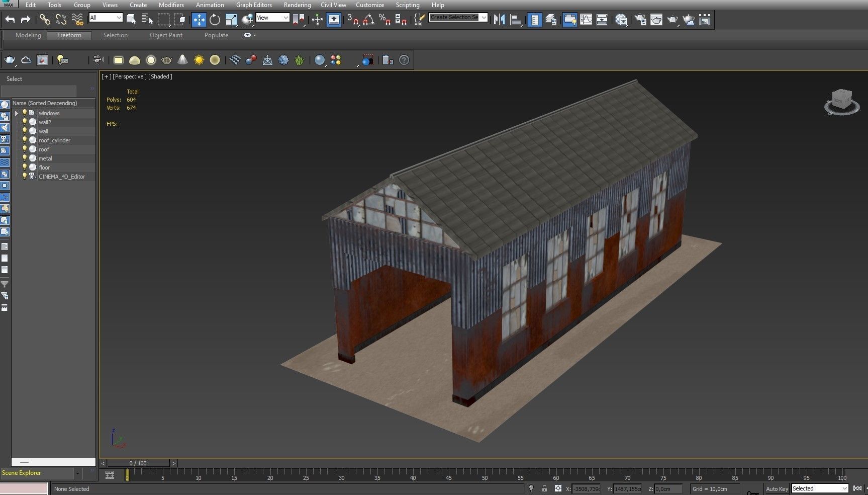Switch to Modeling ribbon tab

point(28,35)
